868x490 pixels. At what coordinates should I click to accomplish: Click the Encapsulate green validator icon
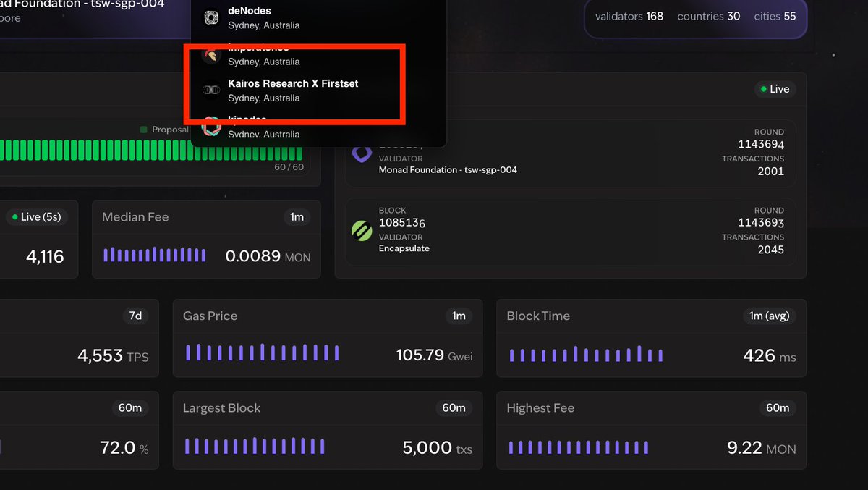[361, 230]
